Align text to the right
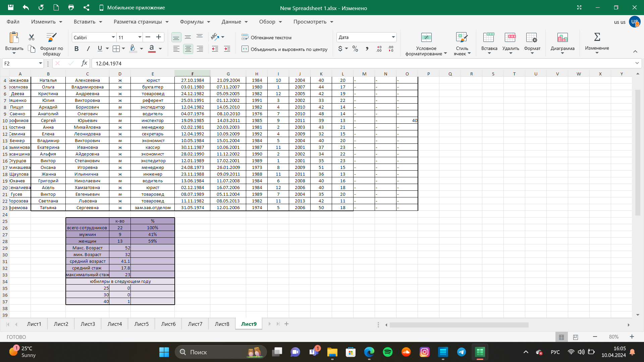Screen dimensions: 644x362 200,49
